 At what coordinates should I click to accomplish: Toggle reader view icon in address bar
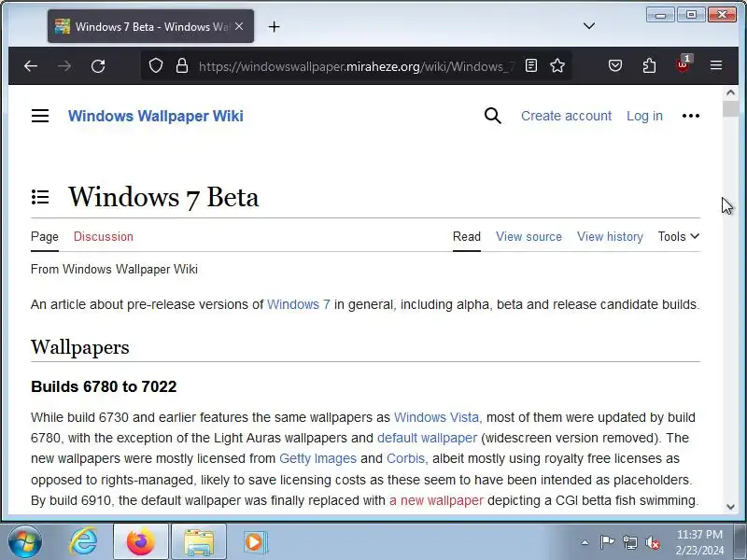(x=530, y=65)
